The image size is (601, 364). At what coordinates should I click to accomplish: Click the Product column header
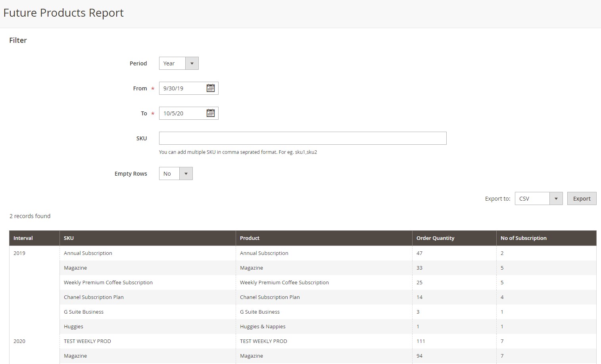[x=250, y=238]
